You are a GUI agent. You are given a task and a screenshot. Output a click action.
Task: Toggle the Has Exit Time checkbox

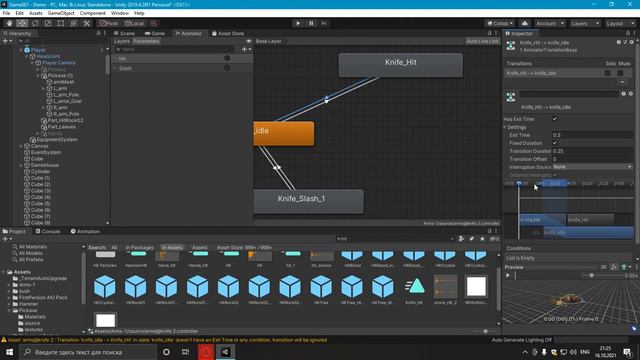click(555, 119)
